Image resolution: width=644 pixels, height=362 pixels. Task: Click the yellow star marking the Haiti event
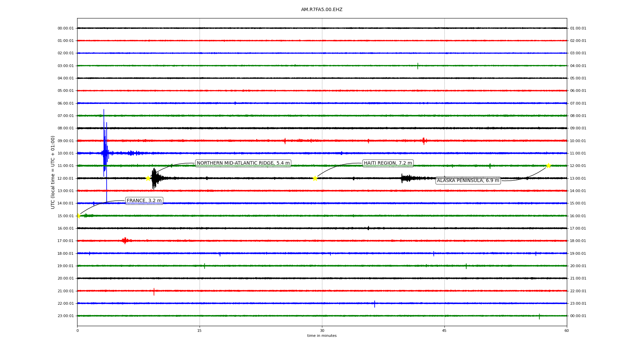pos(315,178)
